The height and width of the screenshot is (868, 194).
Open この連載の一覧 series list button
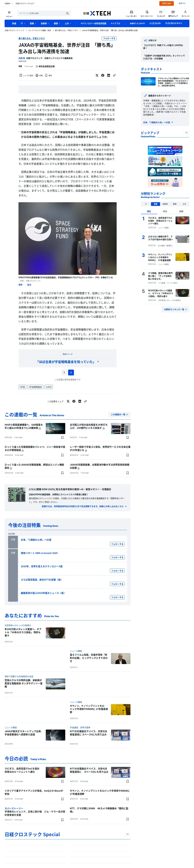(x=119, y=414)
